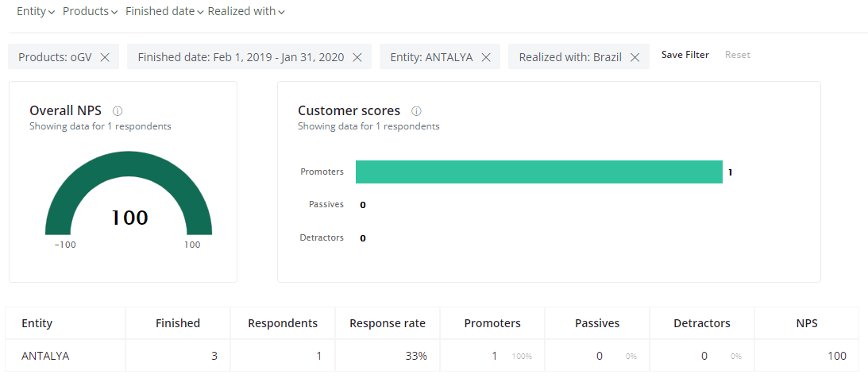Remove the Entity: ANTALYA filter chip
868x382 pixels.
[486, 57]
